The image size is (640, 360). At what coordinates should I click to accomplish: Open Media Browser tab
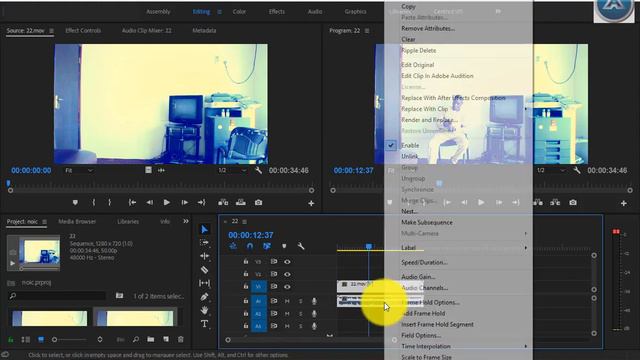(x=77, y=221)
